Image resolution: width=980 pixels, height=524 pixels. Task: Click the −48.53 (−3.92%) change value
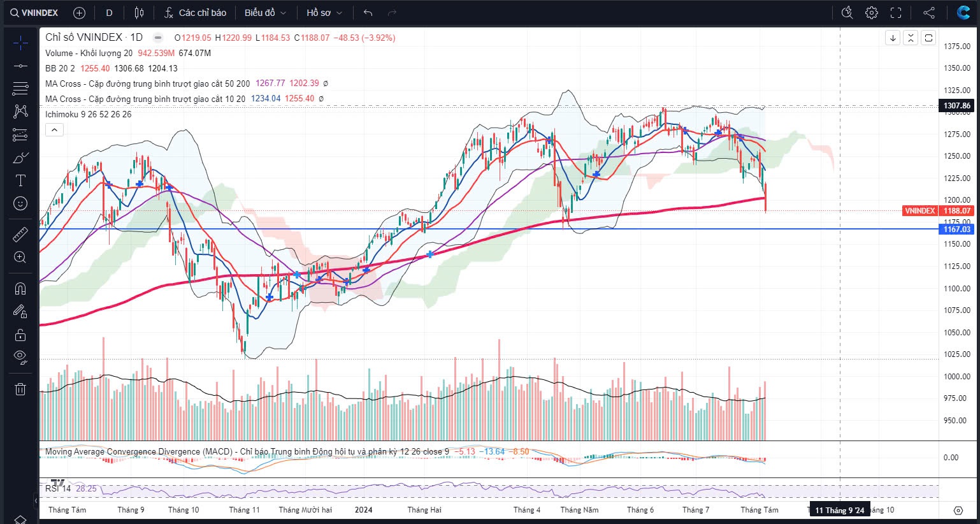coord(364,38)
